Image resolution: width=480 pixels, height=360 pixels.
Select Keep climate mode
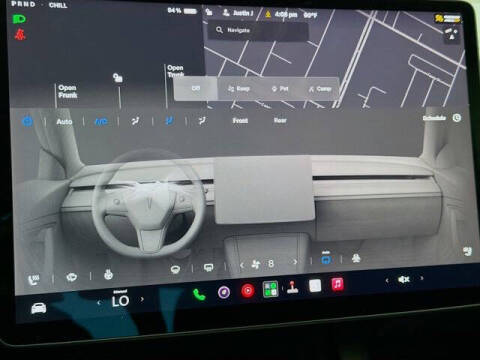point(239,89)
